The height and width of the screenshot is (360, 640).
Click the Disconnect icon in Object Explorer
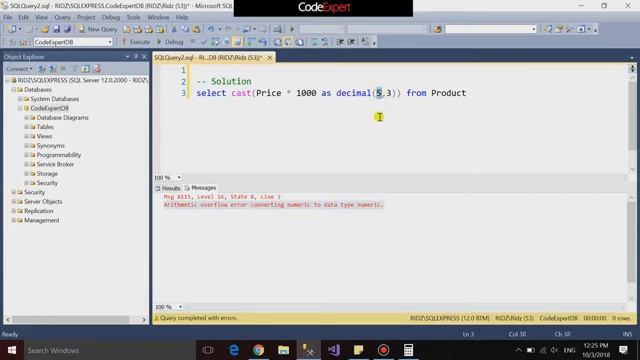tap(53, 69)
